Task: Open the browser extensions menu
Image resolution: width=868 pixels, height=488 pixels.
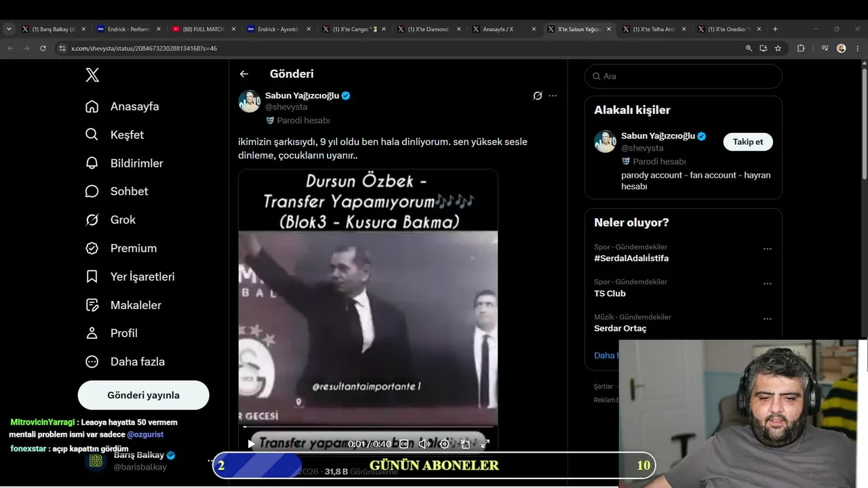Action: tap(801, 48)
